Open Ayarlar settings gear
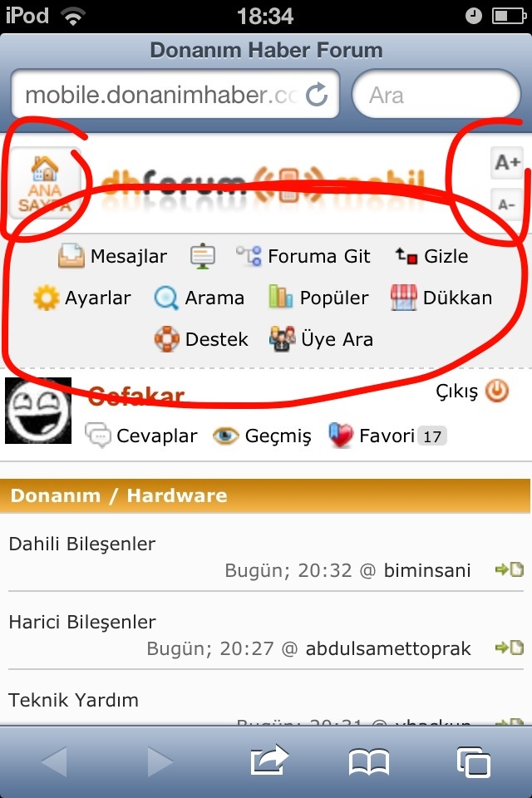532x798 pixels. [82, 298]
